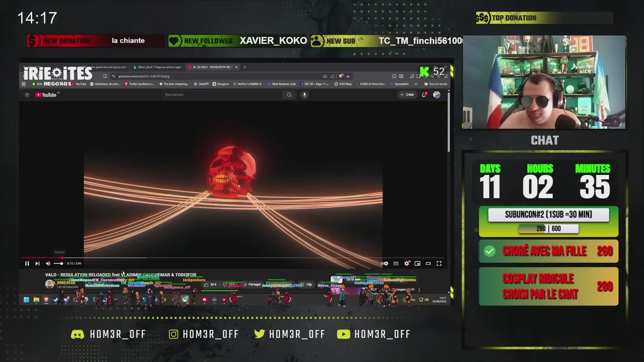
Task: Open YouTube account avatar menu
Action: click(x=437, y=95)
